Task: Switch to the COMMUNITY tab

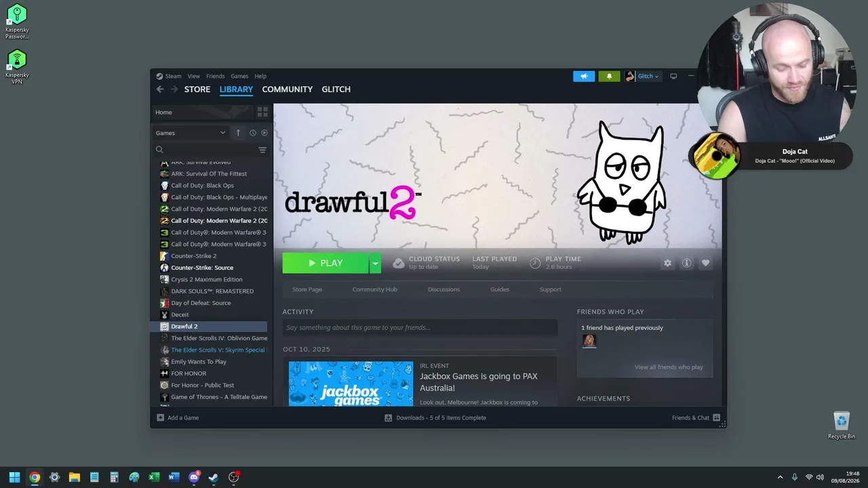Action: [x=288, y=89]
